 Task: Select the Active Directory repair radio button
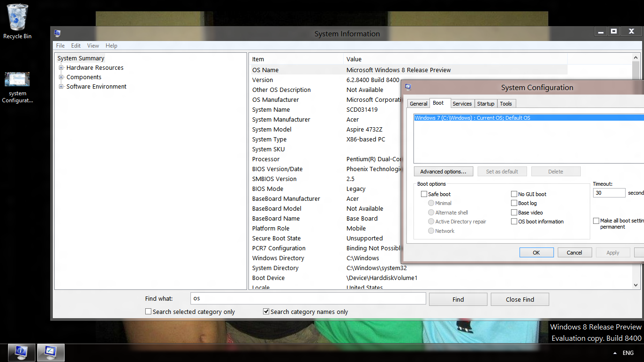[x=431, y=222]
